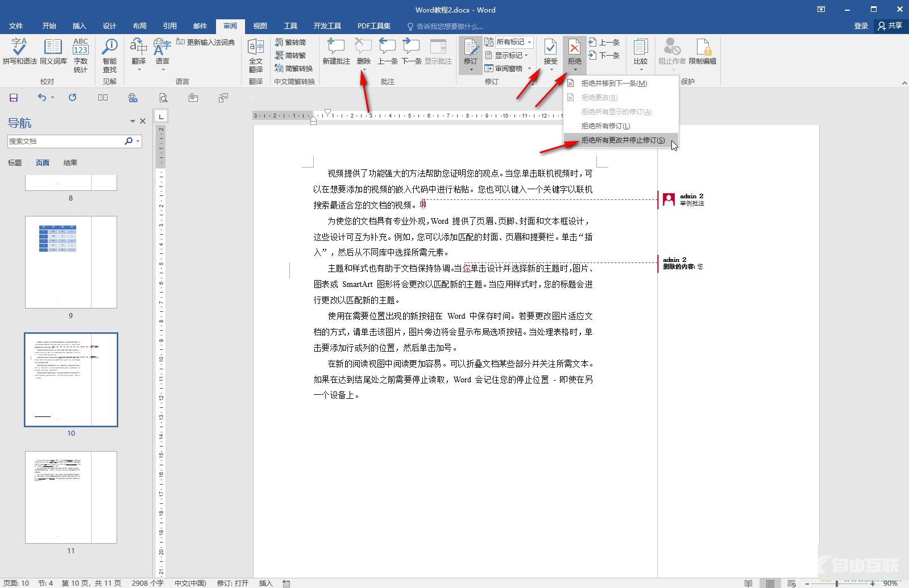Switch to the View (视图) ribbon tab
The width and height of the screenshot is (909, 588).
pos(260,26)
